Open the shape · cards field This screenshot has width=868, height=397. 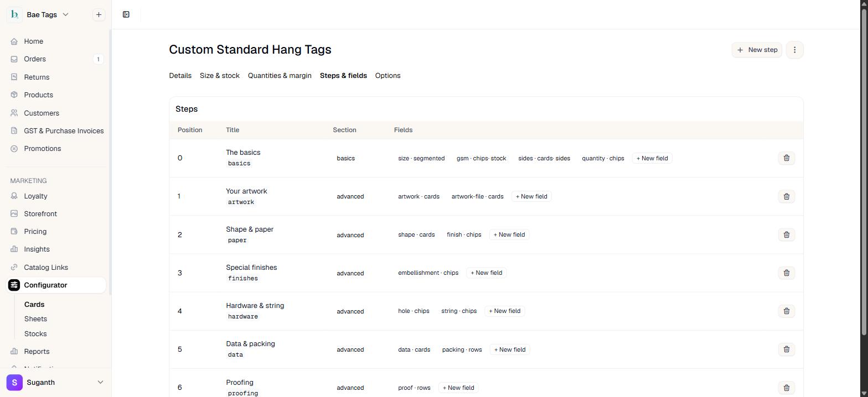click(416, 234)
